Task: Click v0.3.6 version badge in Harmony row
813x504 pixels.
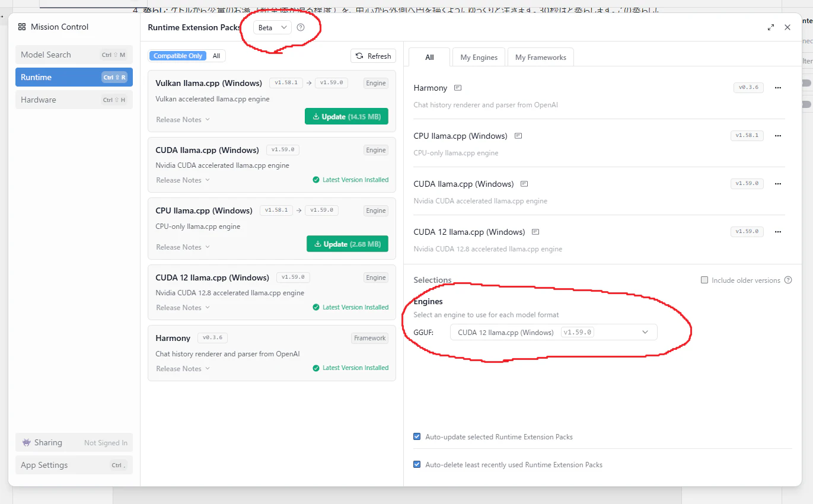Action: pyautogui.click(x=748, y=88)
